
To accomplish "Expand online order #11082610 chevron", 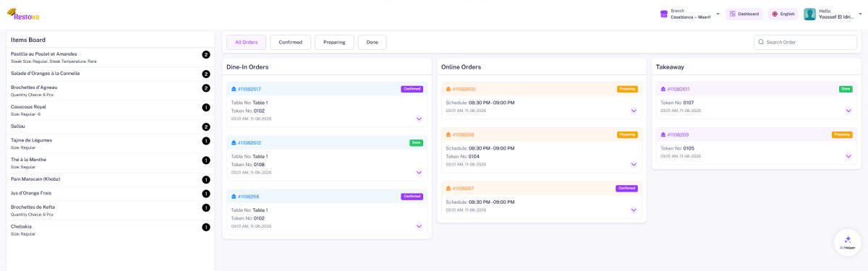I will [x=634, y=111].
